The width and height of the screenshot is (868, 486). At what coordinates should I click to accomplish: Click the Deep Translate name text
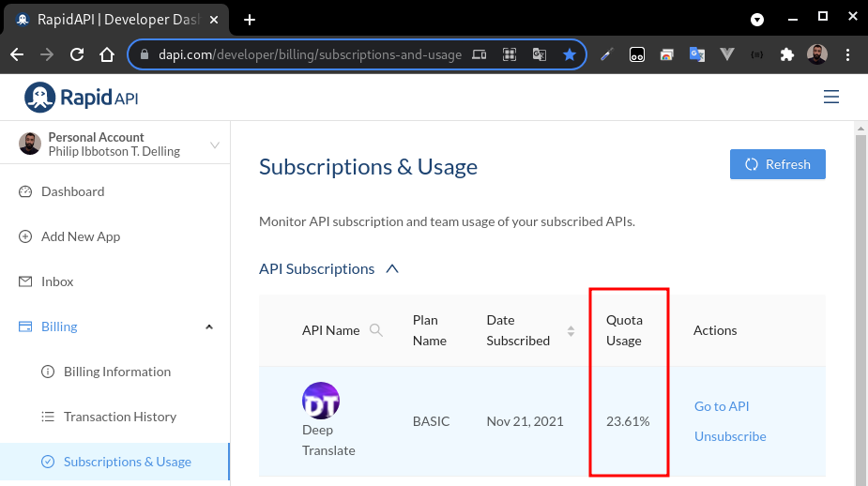pyautogui.click(x=328, y=440)
